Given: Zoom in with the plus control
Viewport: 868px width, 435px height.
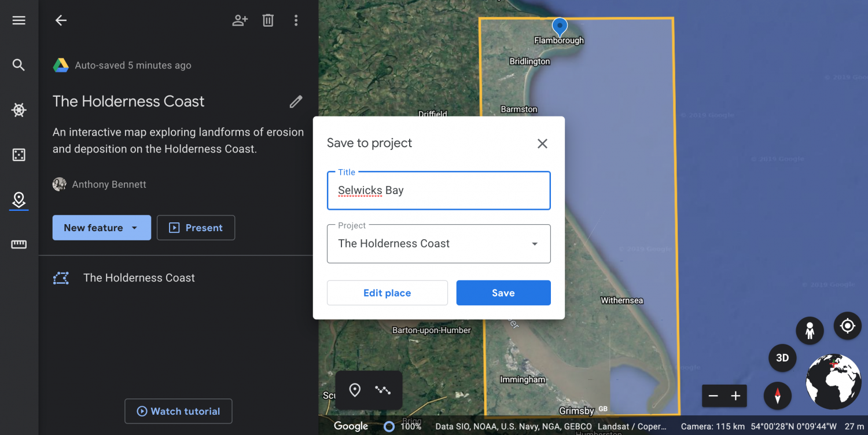Looking at the screenshot, I should 735,396.
